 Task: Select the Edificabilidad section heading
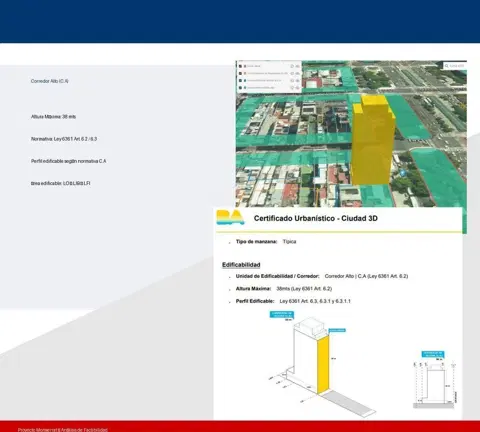point(241,265)
